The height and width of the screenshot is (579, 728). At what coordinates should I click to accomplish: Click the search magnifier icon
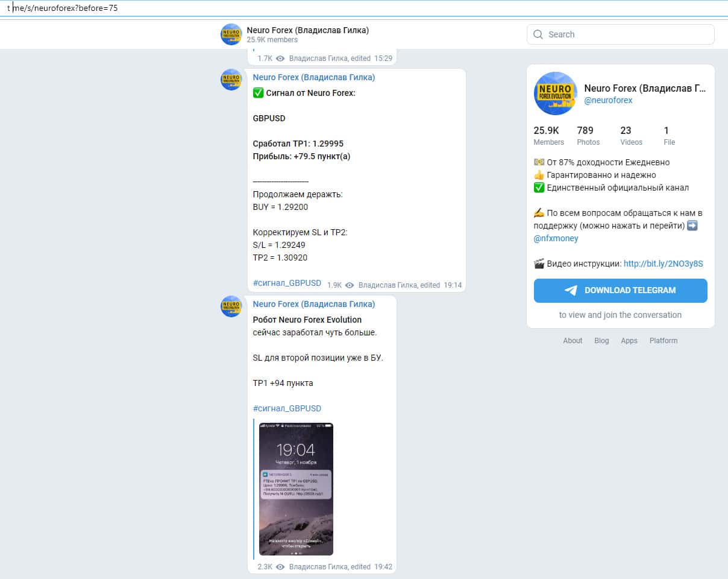538,34
